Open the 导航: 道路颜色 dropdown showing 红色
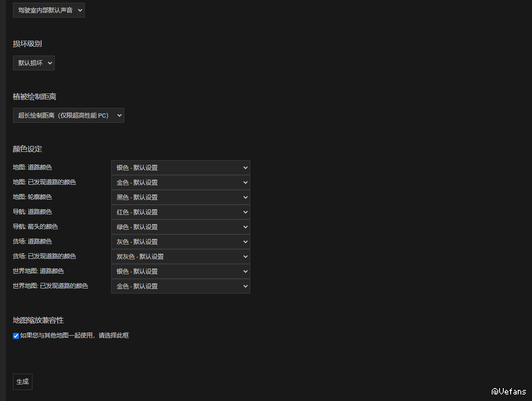This screenshot has height=401, width=532. 180,212
